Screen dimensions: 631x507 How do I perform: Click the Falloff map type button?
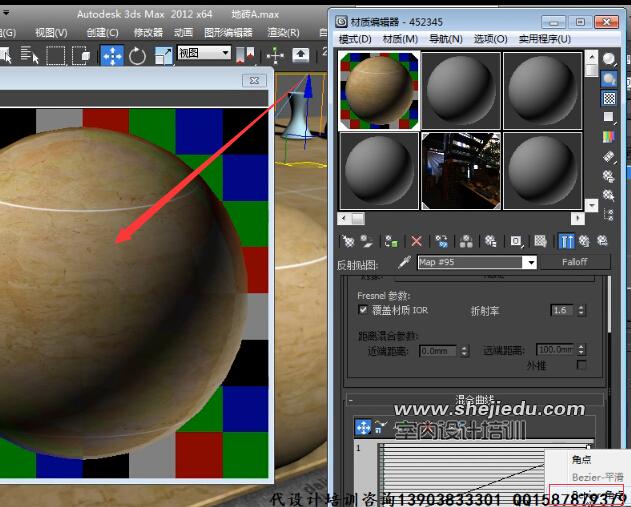(x=575, y=262)
